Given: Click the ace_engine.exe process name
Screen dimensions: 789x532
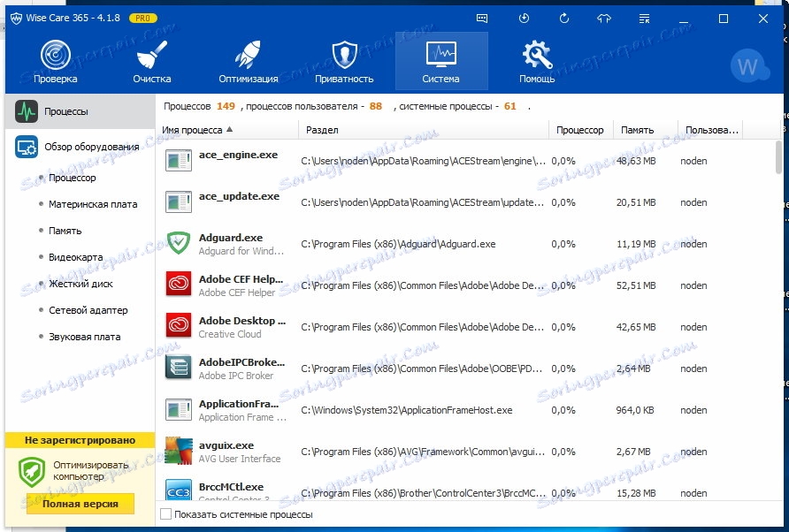Looking at the screenshot, I should [x=238, y=155].
